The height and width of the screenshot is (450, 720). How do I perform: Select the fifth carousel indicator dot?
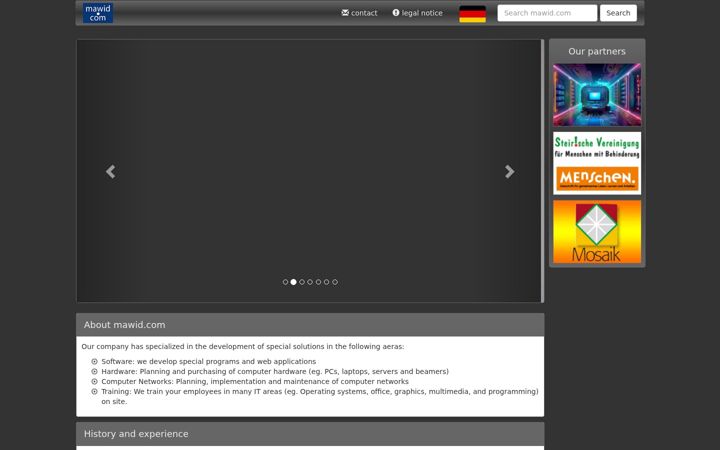tap(318, 282)
